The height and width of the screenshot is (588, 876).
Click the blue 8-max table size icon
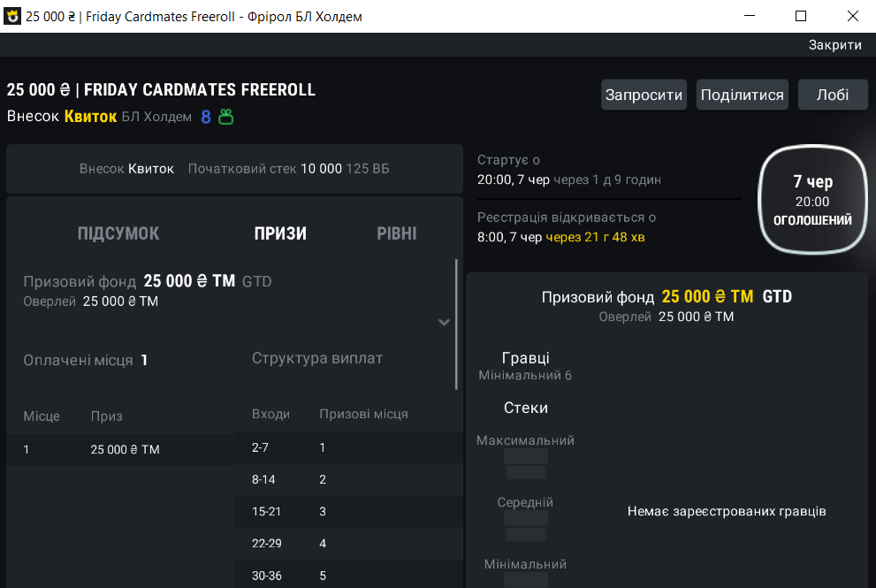pyautogui.click(x=206, y=117)
